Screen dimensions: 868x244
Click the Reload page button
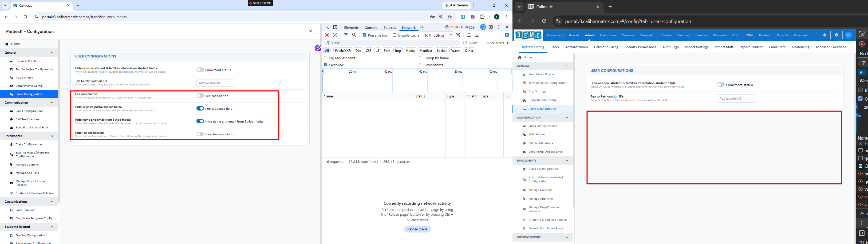tap(417, 229)
